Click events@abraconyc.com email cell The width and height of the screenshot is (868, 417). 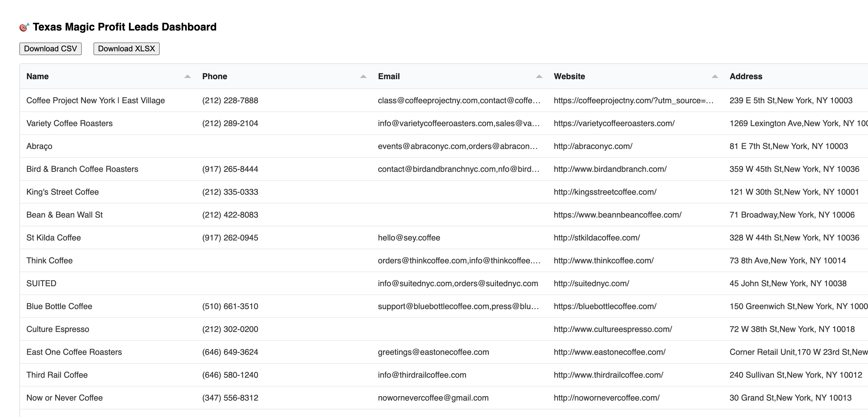pyautogui.click(x=459, y=146)
